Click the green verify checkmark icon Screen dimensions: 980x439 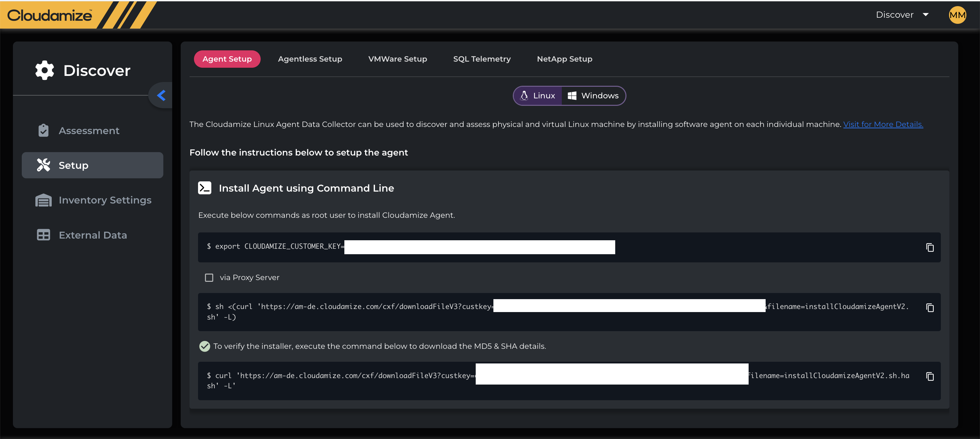(205, 346)
